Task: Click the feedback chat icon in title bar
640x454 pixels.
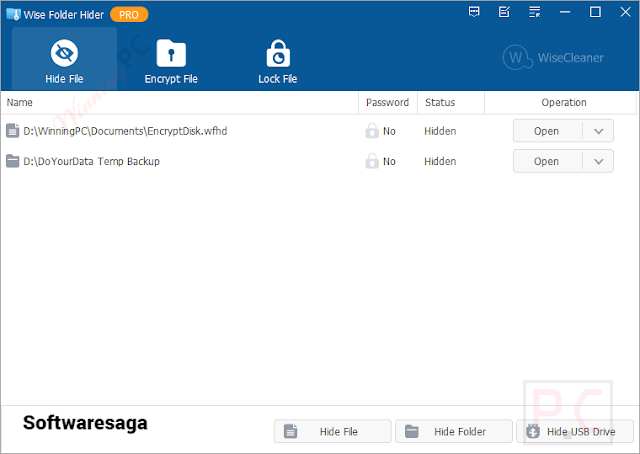Action: click(474, 12)
